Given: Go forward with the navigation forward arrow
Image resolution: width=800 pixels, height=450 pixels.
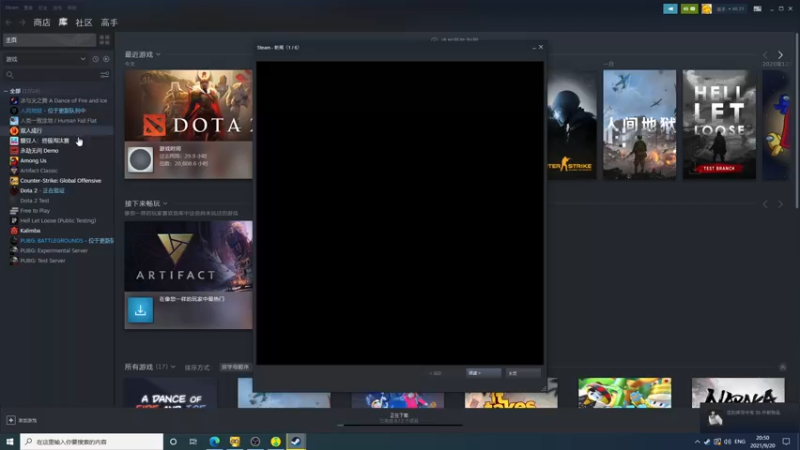Looking at the screenshot, I should [22, 22].
